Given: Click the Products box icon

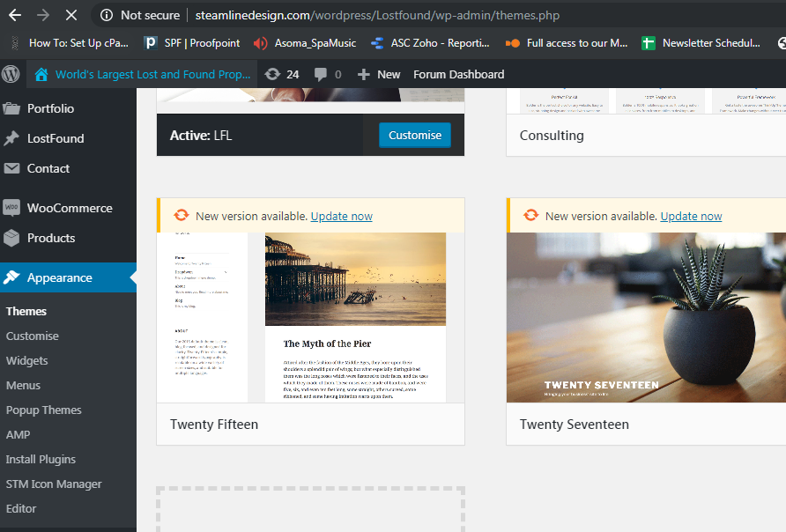Looking at the screenshot, I should (x=11, y=238).
